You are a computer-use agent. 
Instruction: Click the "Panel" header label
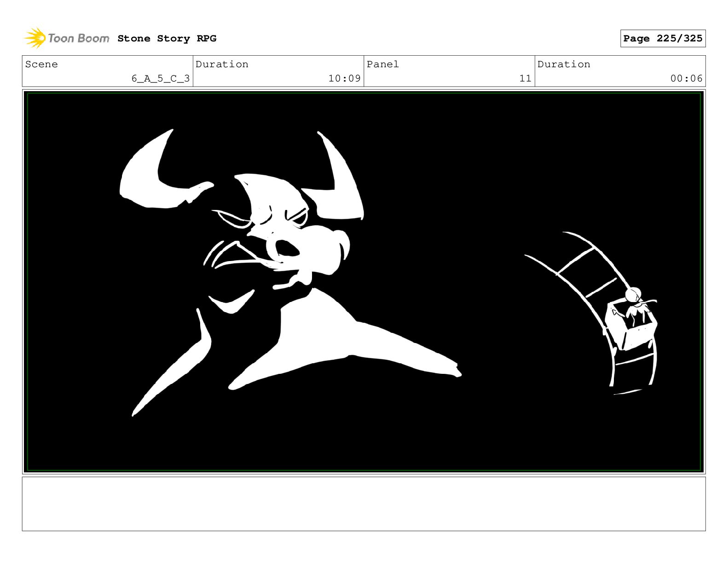pyautogui.click(x=383, y=64)
